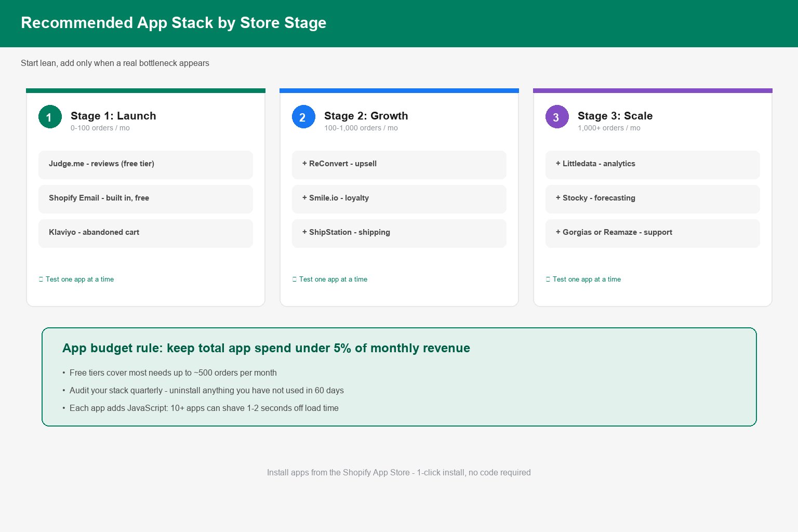798x532 pixels.
Task: Click the Recommended App Stack page title
Action: (174, 23)
